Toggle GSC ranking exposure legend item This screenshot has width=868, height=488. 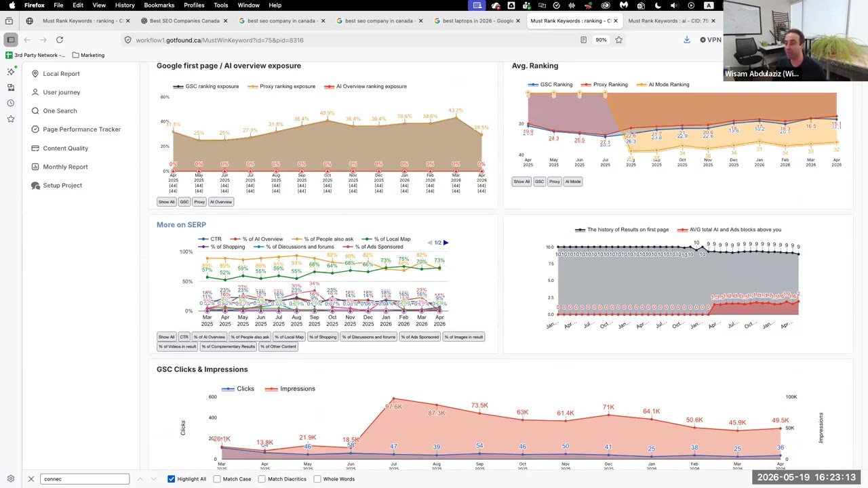click(x=205, y=86)
